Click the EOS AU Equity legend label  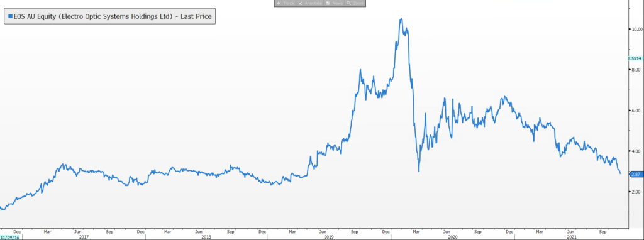[x=113, y=17]
